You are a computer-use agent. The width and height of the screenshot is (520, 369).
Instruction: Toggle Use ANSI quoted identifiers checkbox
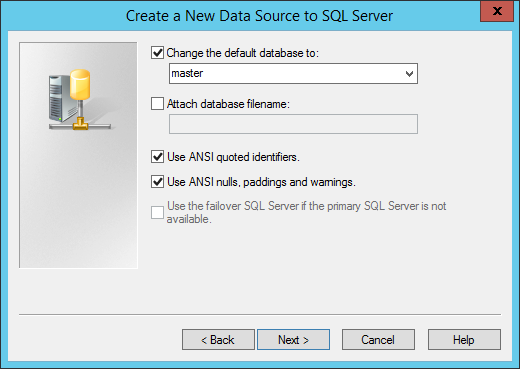157,156
